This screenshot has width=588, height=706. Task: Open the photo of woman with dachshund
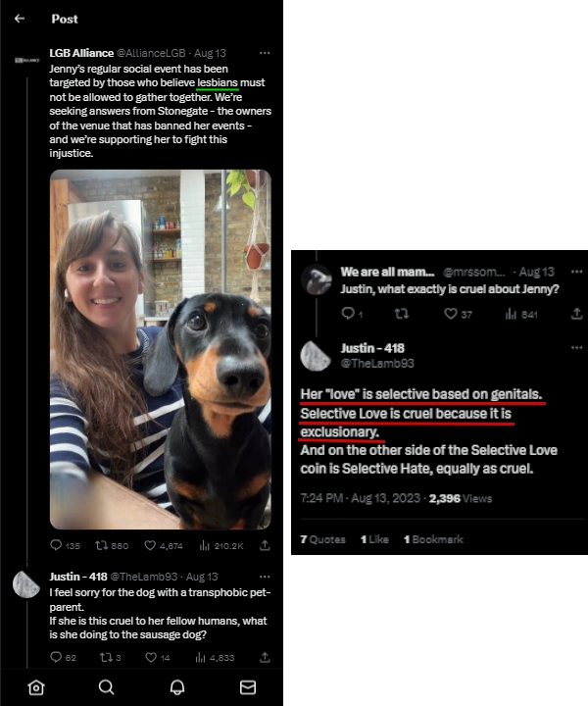point(160,349)
